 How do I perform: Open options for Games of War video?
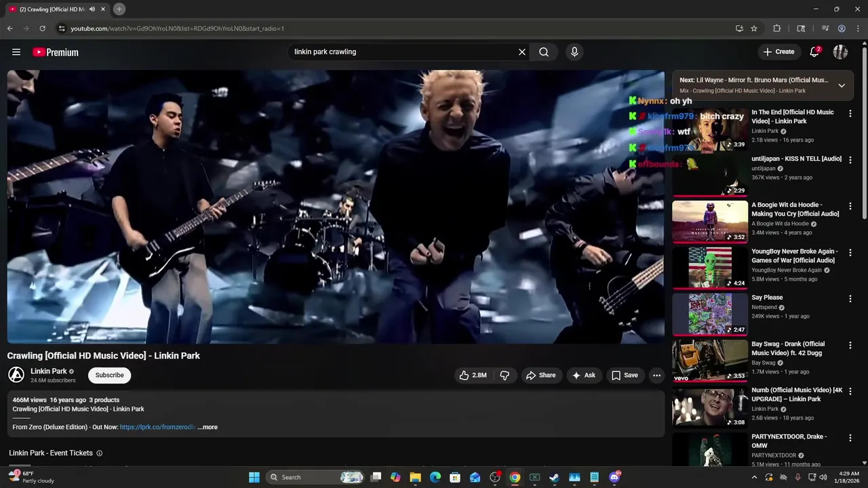(x=850, y=252)
